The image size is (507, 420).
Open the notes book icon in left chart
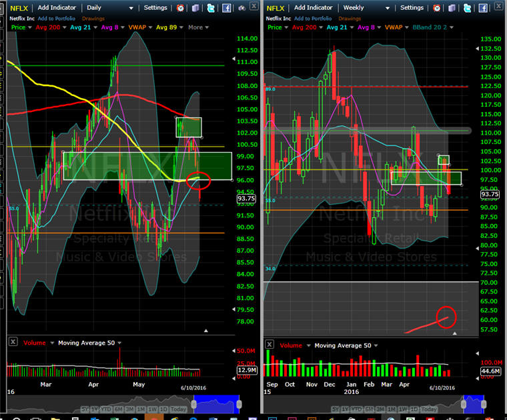tap(195, 8)
